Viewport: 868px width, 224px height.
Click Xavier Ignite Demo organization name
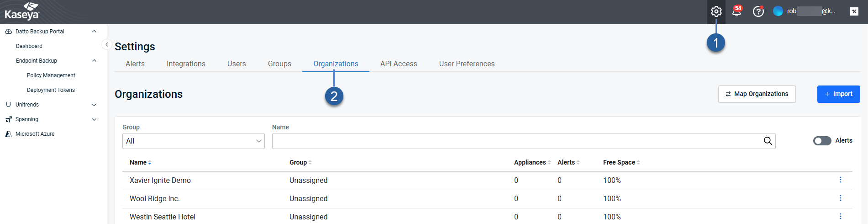160,181
